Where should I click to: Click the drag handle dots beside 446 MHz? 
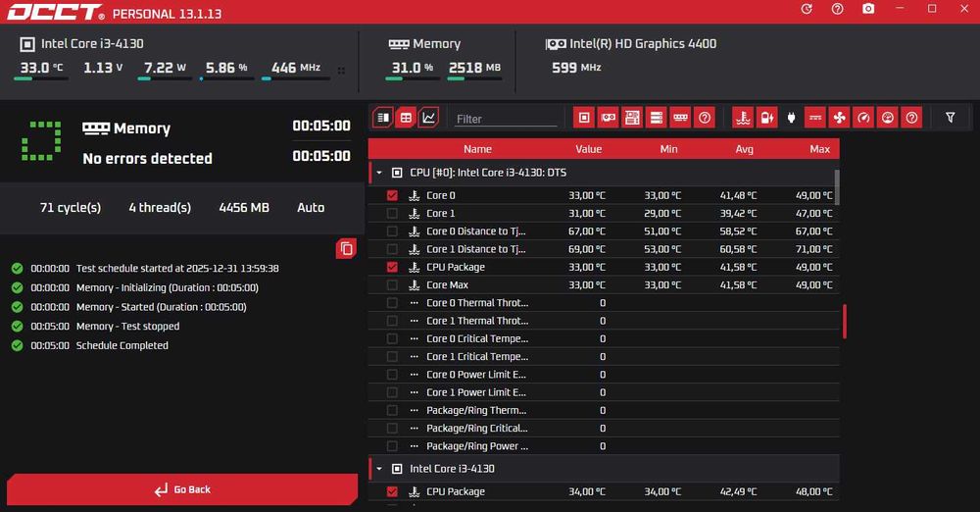(x=341, y=71)
